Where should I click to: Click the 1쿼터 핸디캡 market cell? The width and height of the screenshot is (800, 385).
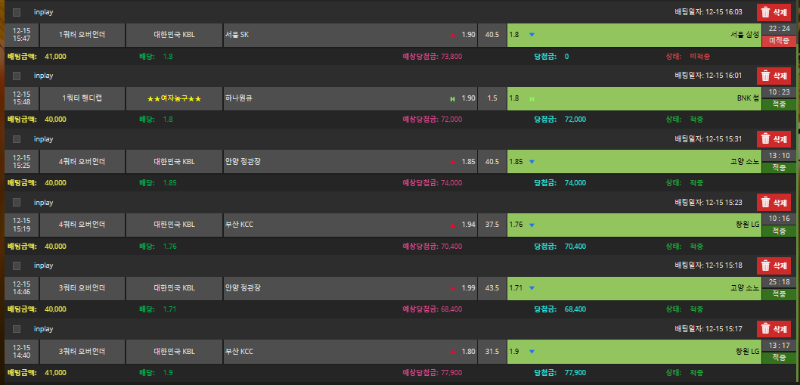(82, 98)
